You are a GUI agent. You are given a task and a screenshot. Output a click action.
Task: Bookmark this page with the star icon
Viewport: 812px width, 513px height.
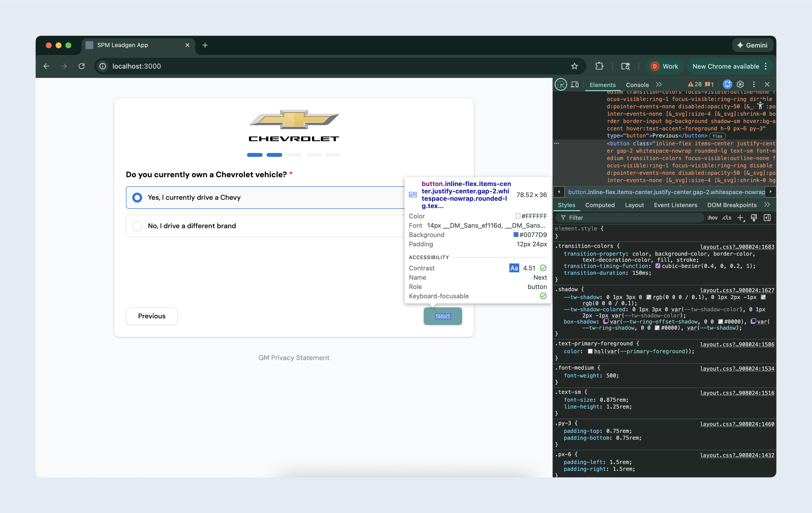coord(574,66)
